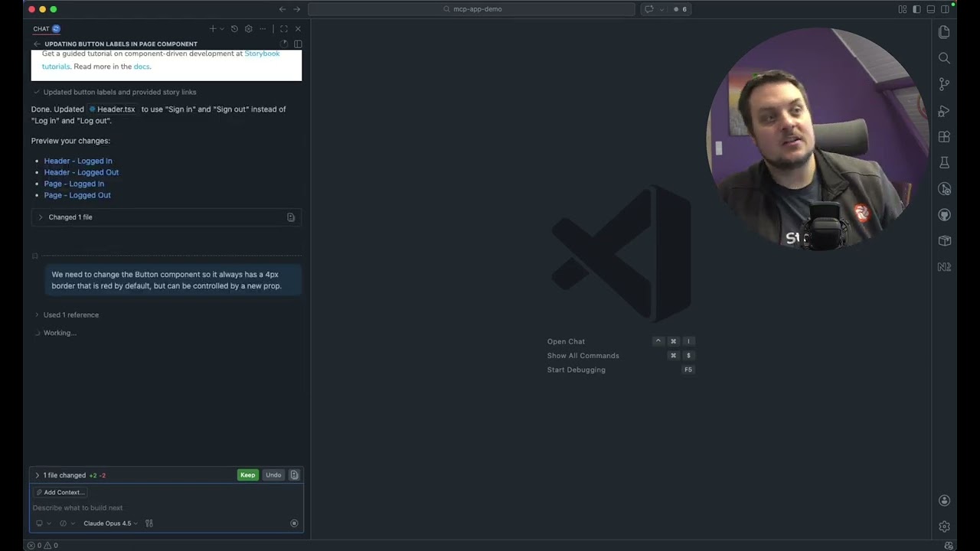Follow the Storybook tutorials link
This screenshot has height=551, width=980.
262,54
